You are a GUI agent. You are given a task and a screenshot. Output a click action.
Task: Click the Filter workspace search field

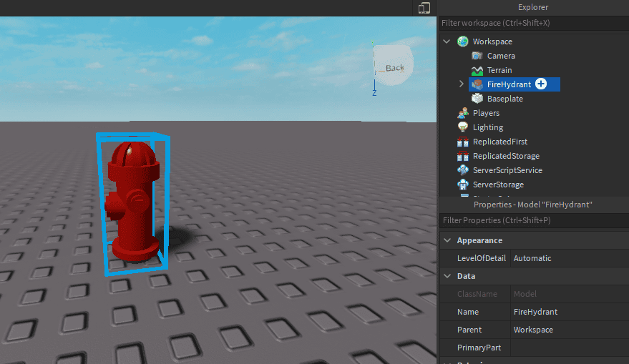pyautogui.click(x=534, y=23)
